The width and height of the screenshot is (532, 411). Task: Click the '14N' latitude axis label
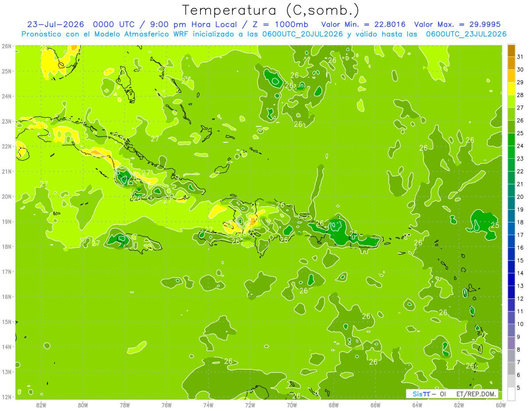pos(7,347)
